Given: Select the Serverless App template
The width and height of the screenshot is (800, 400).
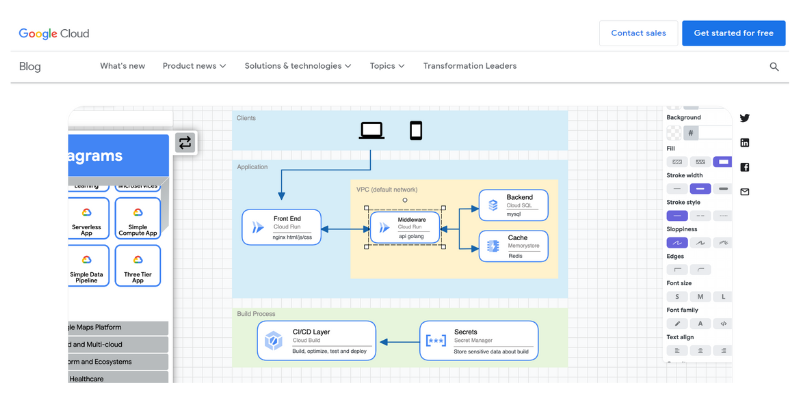Looking at the screenshot, I should click(x=89, y=218).
